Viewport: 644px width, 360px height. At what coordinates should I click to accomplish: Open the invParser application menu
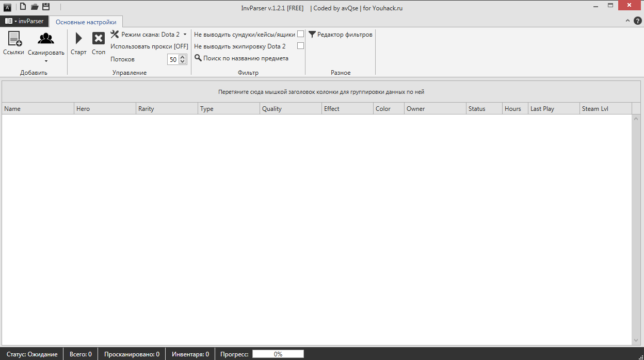coord(24,21)
